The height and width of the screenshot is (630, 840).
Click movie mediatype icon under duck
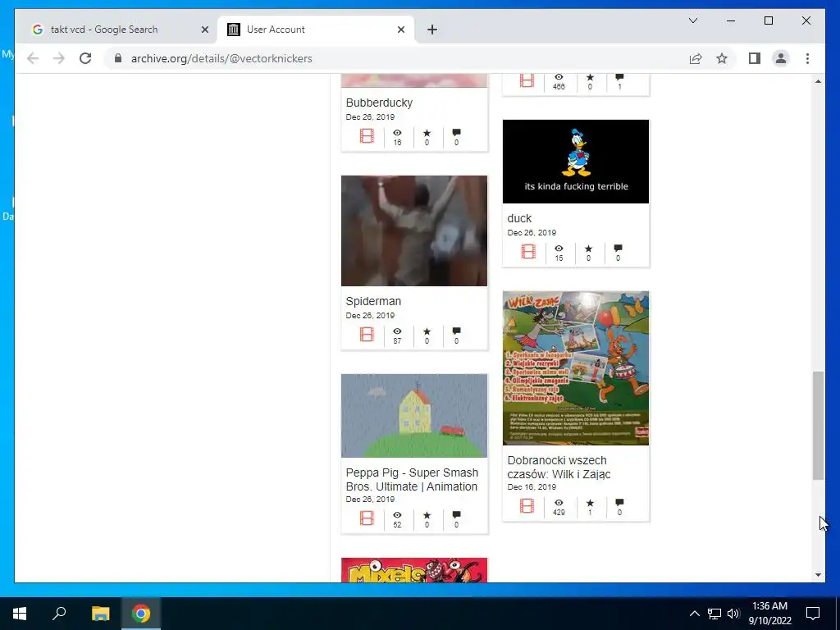point(528,252)
